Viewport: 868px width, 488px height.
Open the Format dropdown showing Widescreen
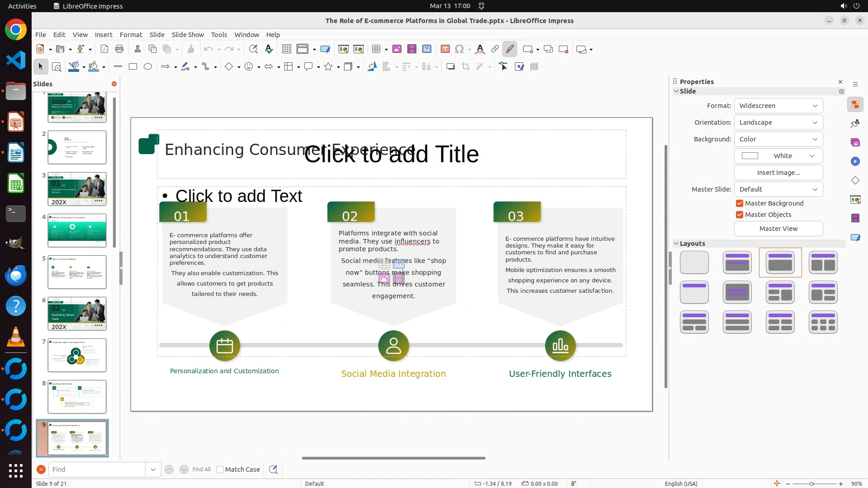click(x=778, y=106)
